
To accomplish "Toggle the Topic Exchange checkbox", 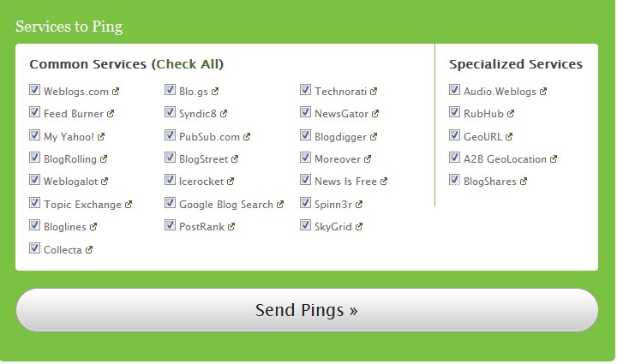I will 34,203.
